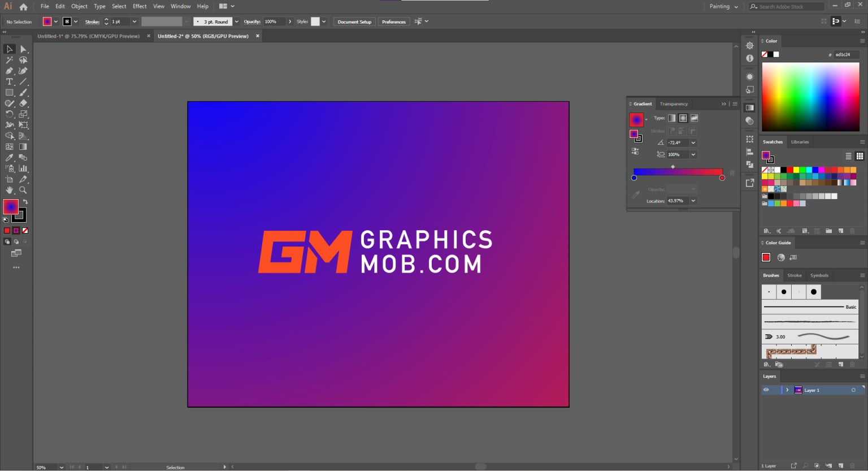Click the Document Setup button
This screenshot has height=471, width=868.
[x=354, y=21]
